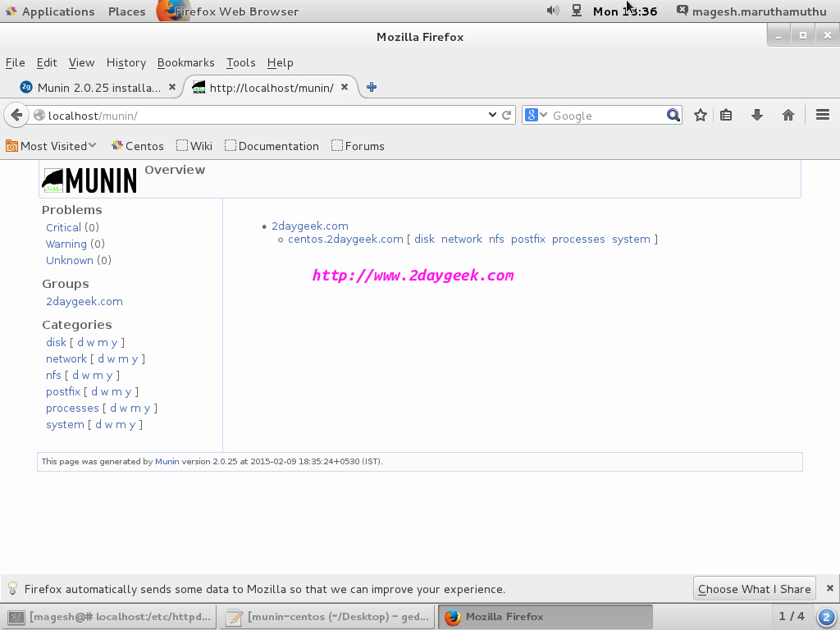This screenshot has width=840, height=630.
Task: Open the Most Visited bookmarks dropdown
Action: (x=51, y=146)
